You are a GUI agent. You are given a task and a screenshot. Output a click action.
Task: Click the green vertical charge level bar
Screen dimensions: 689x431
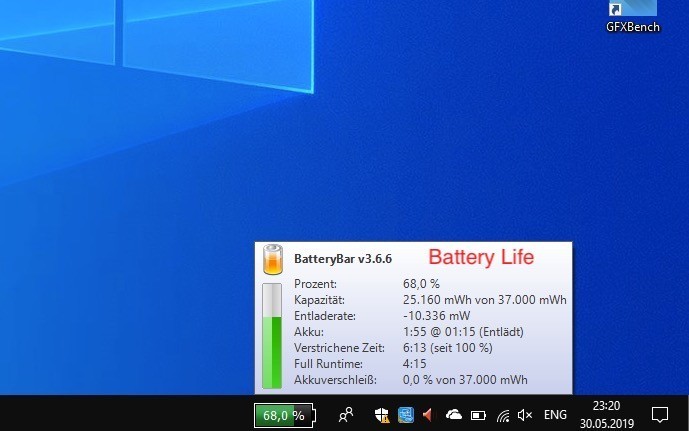coord(272,336)
